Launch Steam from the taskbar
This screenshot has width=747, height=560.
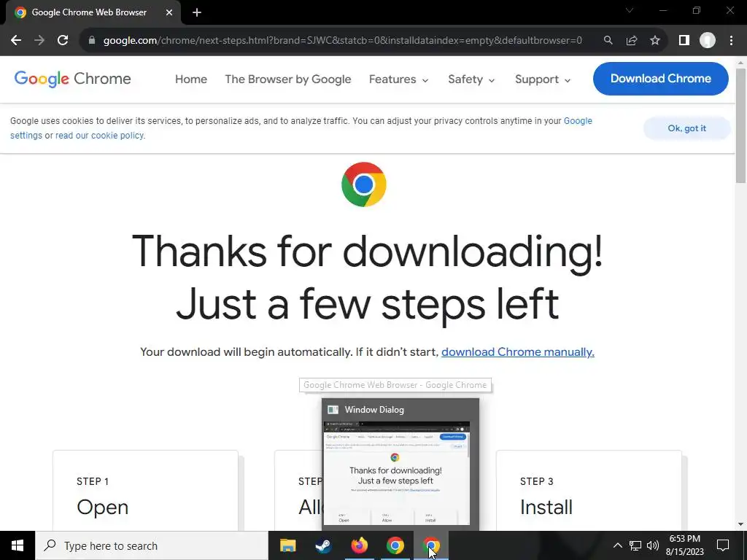[x=323, y=545]
